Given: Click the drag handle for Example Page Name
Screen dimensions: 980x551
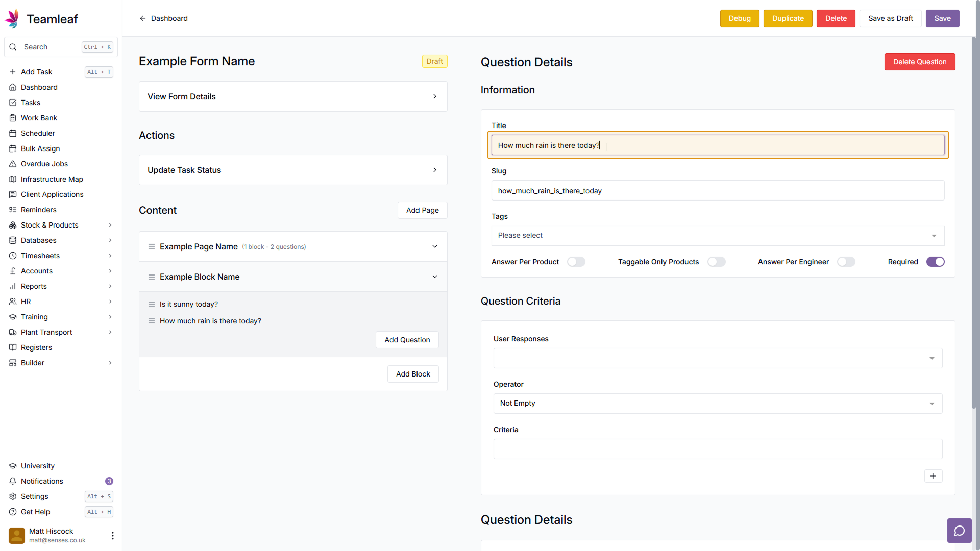Looking at the screenshot, I should [152, 247].
